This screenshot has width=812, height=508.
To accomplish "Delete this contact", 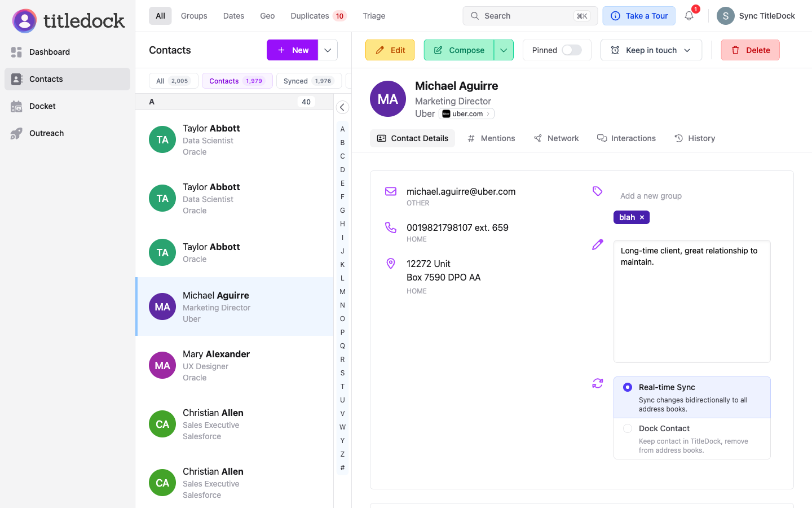I will (x=750, y=50).
